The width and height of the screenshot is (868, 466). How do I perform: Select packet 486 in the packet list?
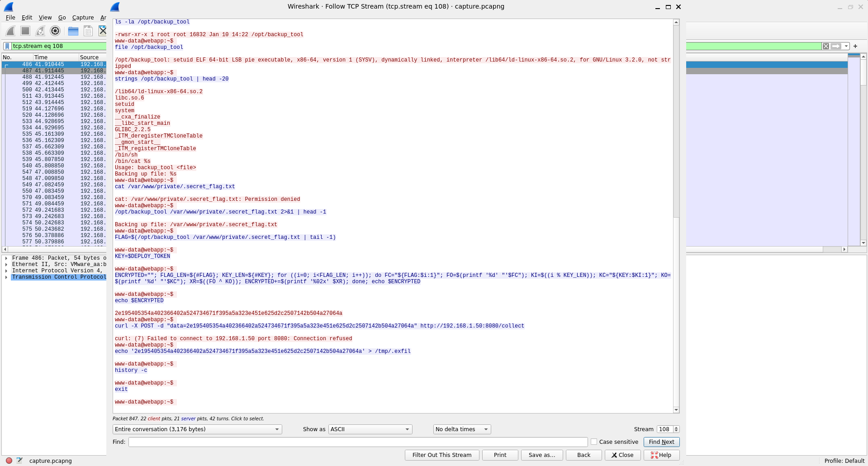pyautogui.click(x=54, y=64)
